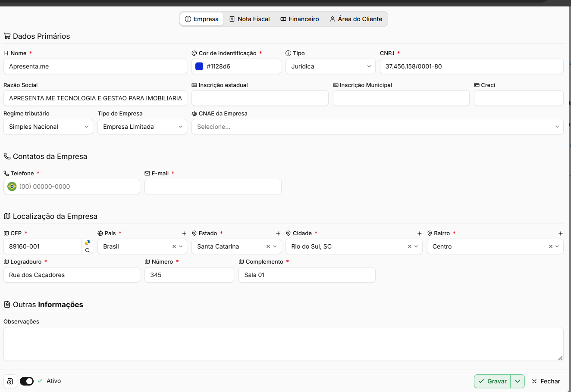This screenshot has height=392, width=571.
Task: Expand the CNAE da Empresa selector
Action: point(377,127)
